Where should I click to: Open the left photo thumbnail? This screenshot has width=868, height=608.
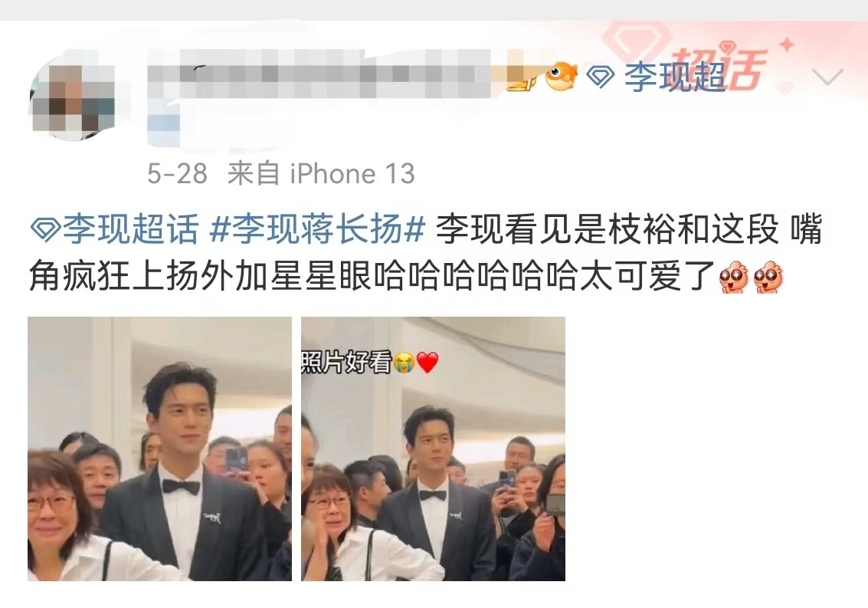tap(159, 449)
